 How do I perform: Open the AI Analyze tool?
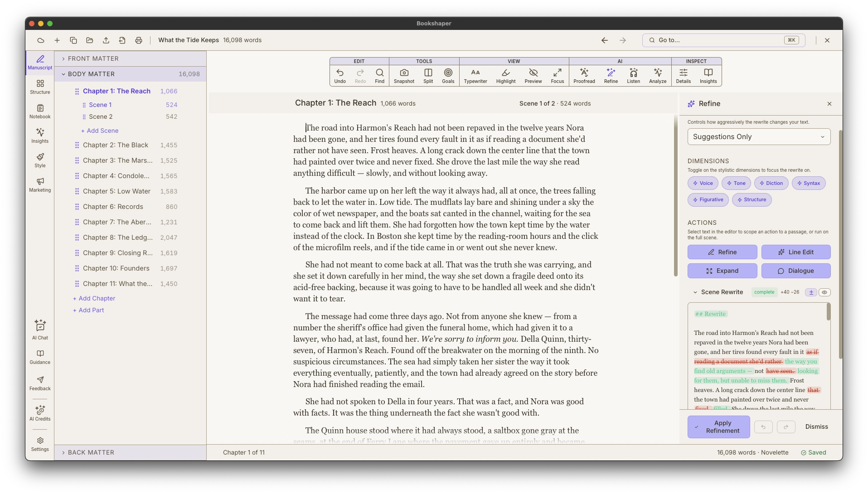[658, 76]
